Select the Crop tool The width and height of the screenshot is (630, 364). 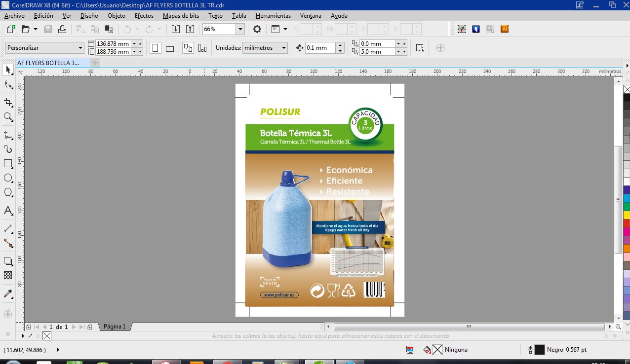(8, 102)
